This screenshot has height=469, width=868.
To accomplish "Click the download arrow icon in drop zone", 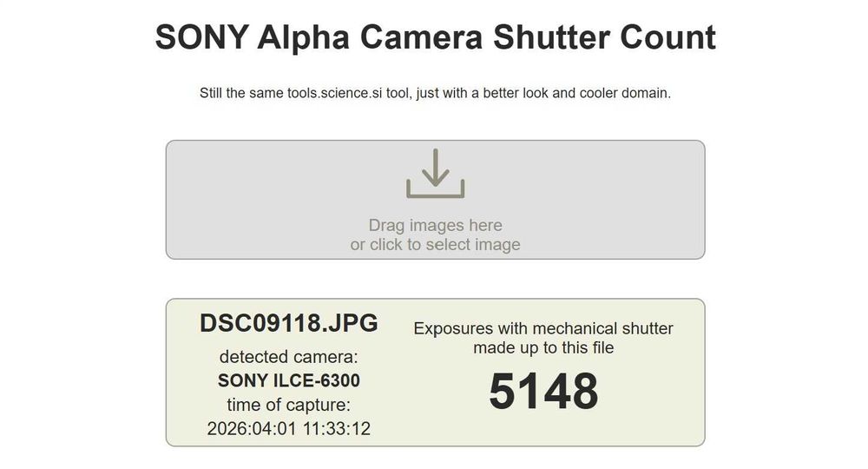I will [x=435, y=173].
